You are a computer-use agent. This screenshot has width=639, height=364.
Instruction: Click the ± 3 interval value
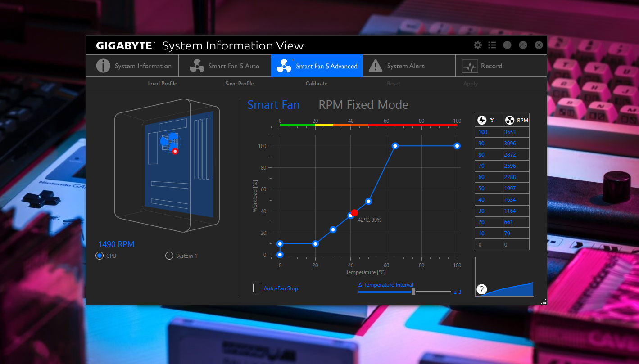tap(457, 292)
